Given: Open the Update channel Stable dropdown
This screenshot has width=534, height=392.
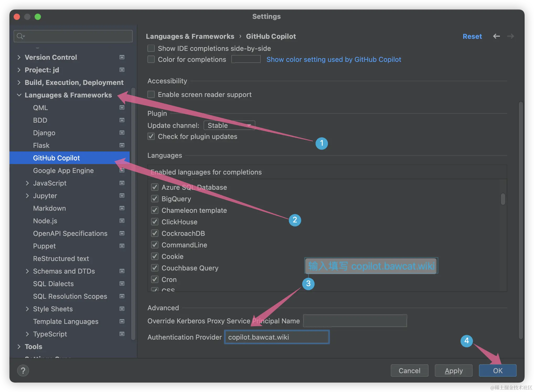Looking at the screenshot, I should pos(229,125).
